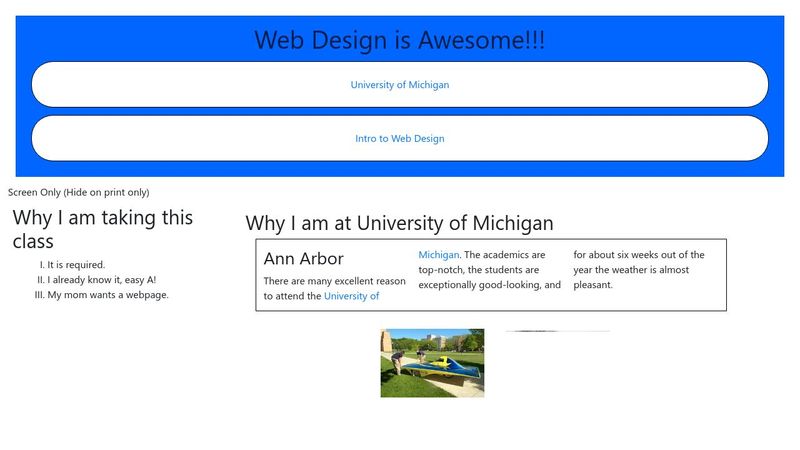The image size is (800, 450).
Task: Click the 'Why I am taking this class' heading
Action: 103,229
